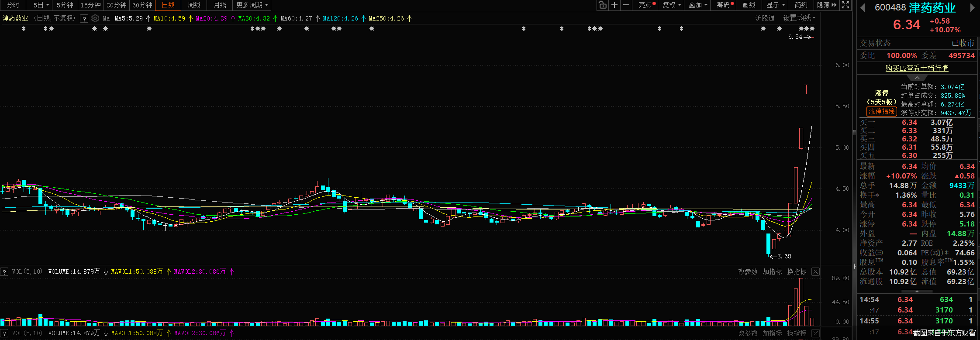
Task: Click the 3.68 low price label on chart
Action: point(784,256)
